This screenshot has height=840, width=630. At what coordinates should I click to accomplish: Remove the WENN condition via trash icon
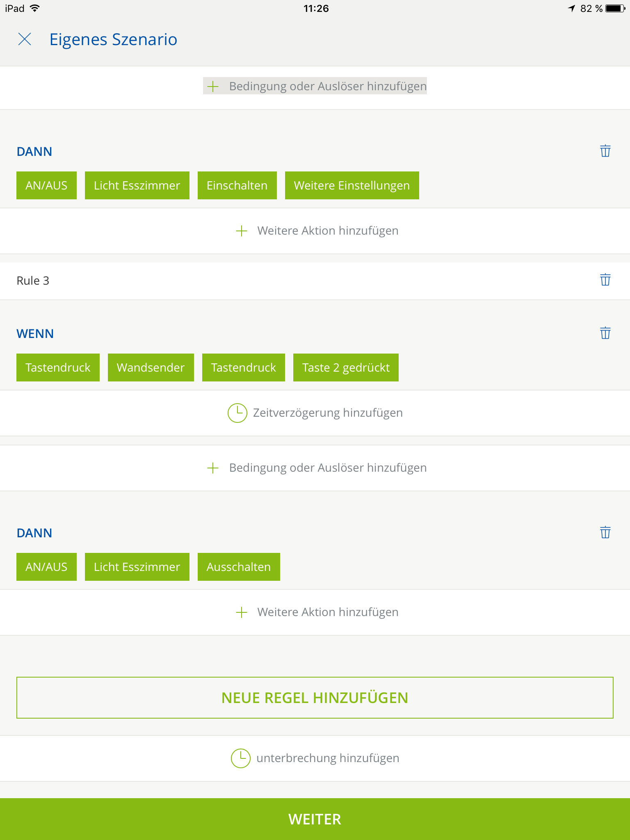tap(605, 333)
